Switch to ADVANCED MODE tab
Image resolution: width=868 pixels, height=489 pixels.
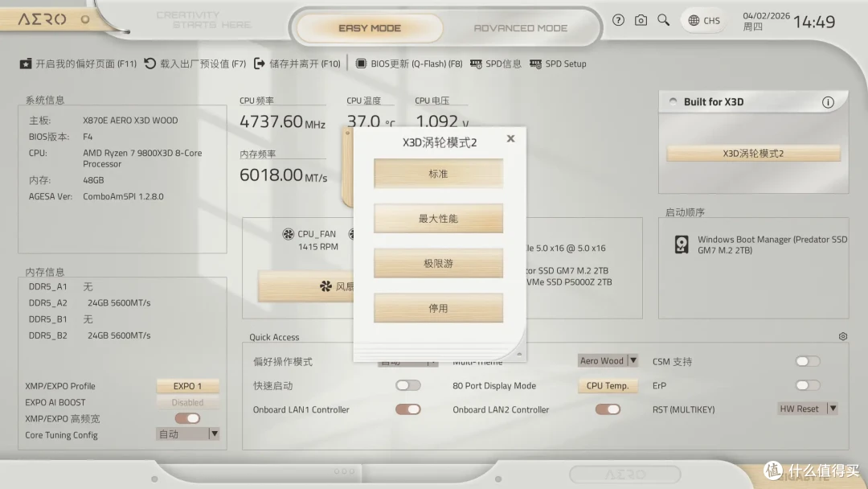pyautogui.click(x=520, y=27)
